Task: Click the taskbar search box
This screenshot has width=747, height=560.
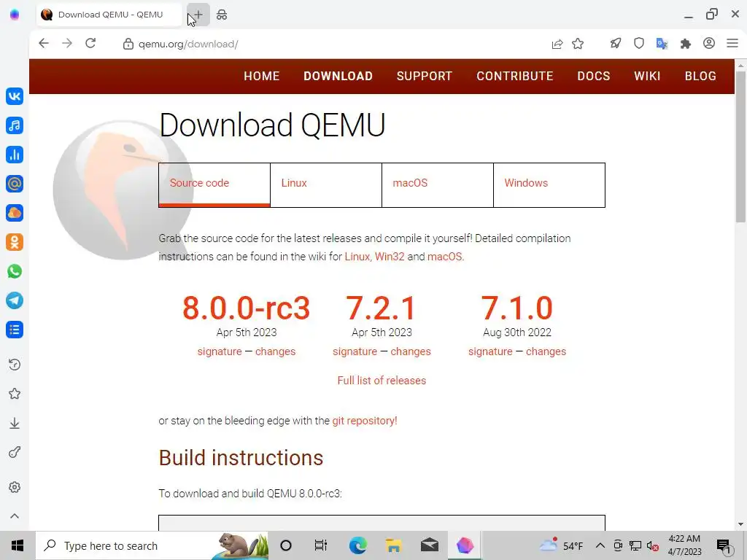Action: (x=152, y=545)
